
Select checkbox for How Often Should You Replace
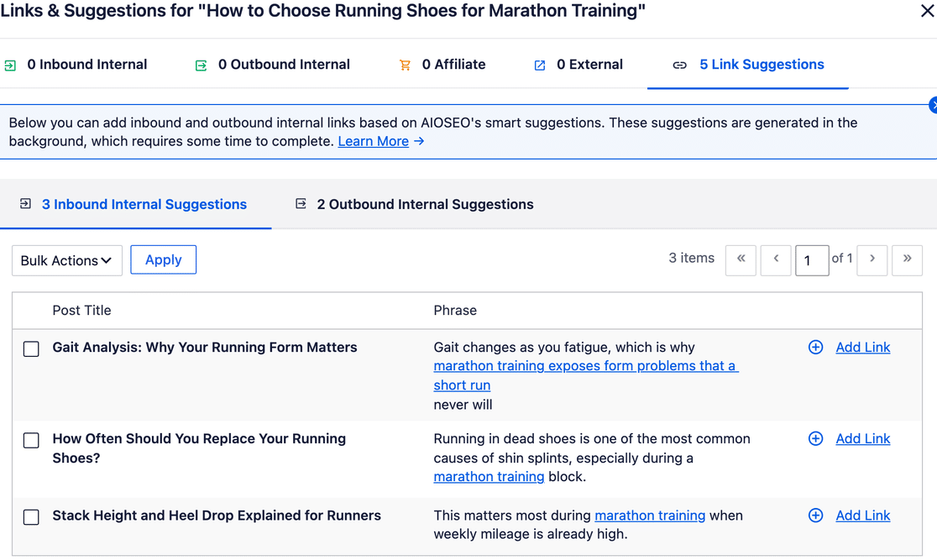point(31,440)
